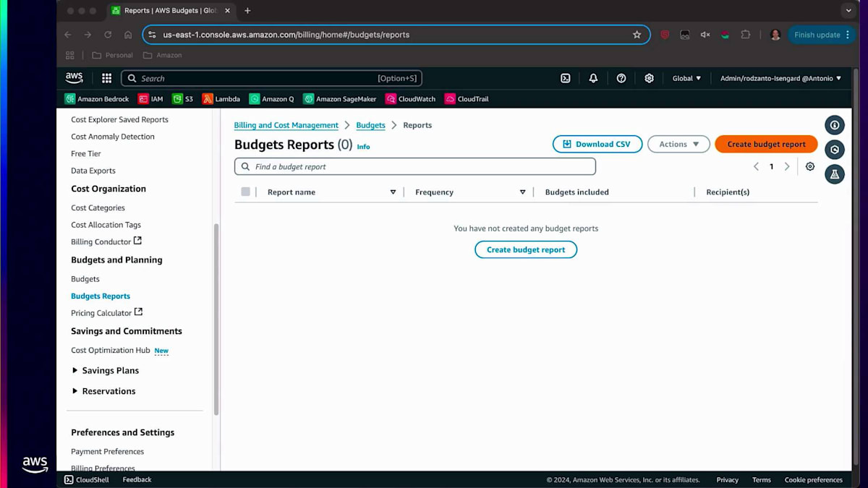This screenshot has width=868, height=488.
Task: Open the flask experiments side icon
Action: [x=835, y=174]
